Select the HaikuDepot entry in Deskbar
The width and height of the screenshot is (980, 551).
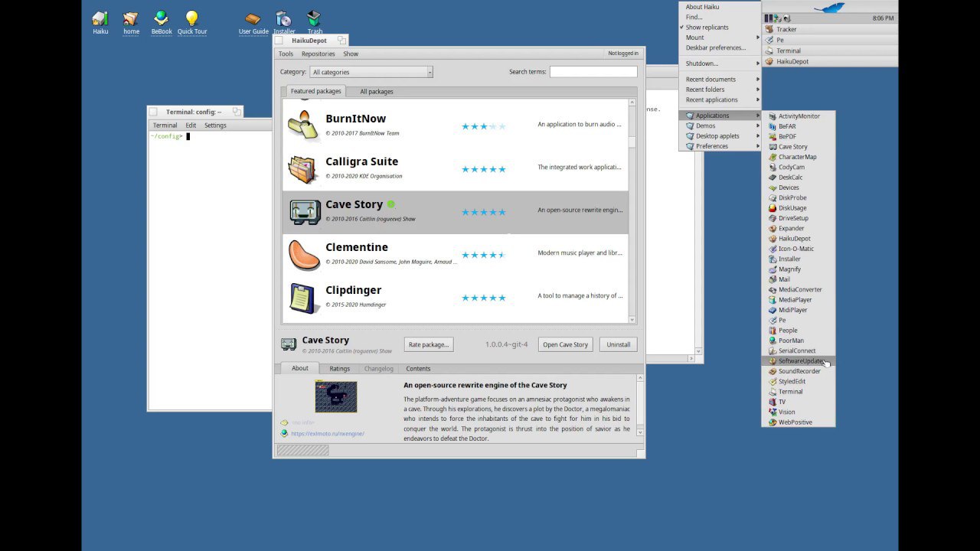pos(830,61)
